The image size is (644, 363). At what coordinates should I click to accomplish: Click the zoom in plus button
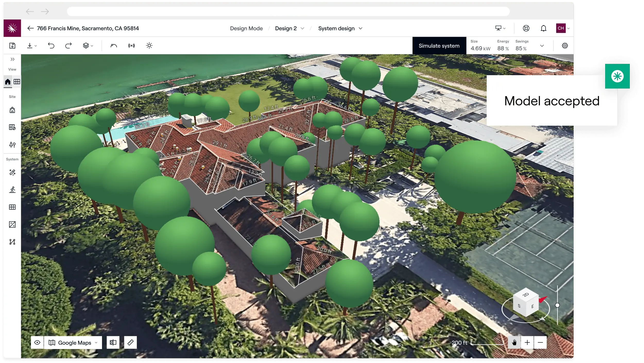[x=527, y=342]
